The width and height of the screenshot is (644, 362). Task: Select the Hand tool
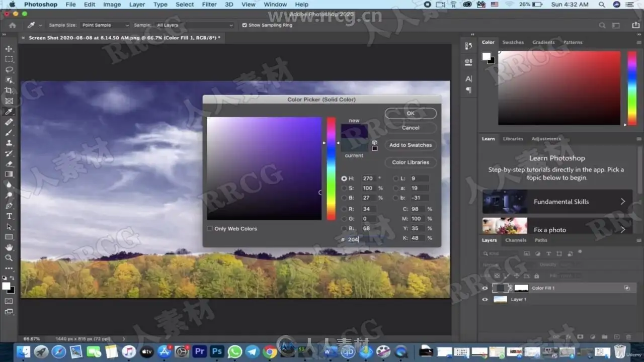(x=9, y=247)
